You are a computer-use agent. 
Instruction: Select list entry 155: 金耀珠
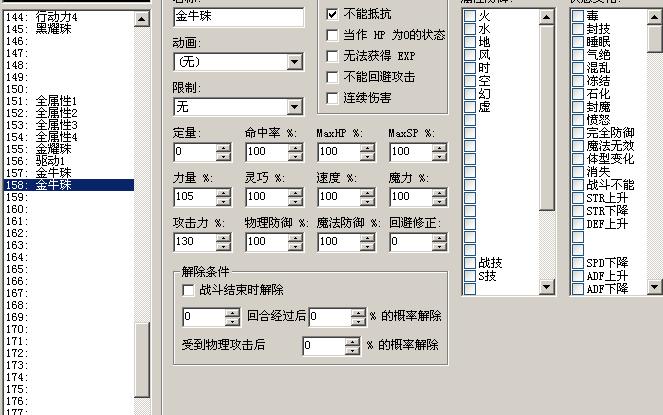coord(69,149)
